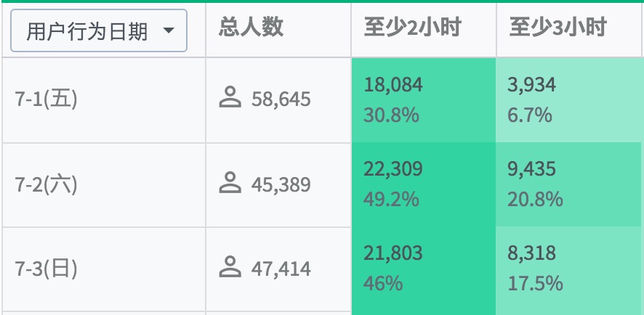Select the 总人数 column header
The width and height of the screenshot is (644, 315).
pos(251,28)
